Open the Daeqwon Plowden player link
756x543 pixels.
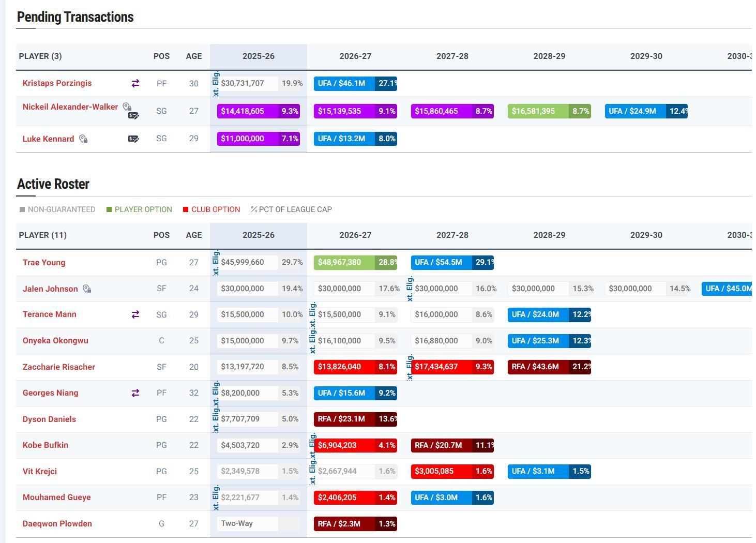57,524
